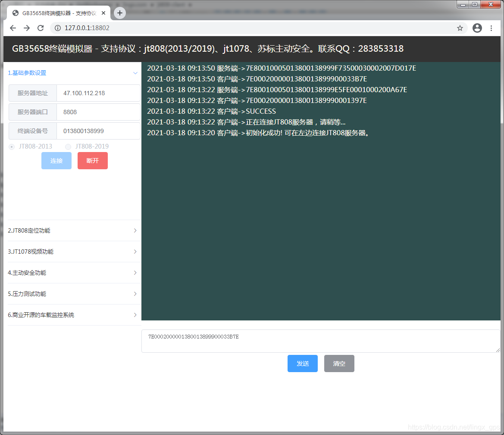Click the 09:13:50 客户端 log line
The width and height of the screenshot is (504, 435).
[257, 79]
